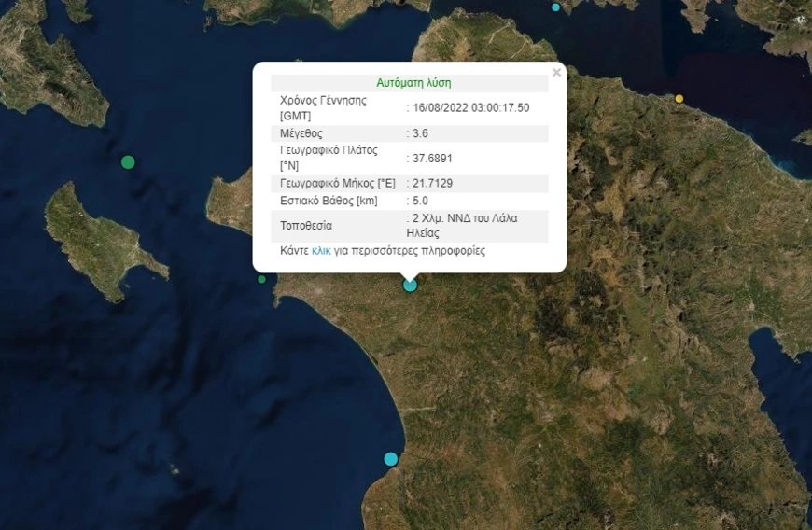Pick the cyan marker on the southern coastline
Viewport: 812px width, 530px height.
(x=391, y=459)
